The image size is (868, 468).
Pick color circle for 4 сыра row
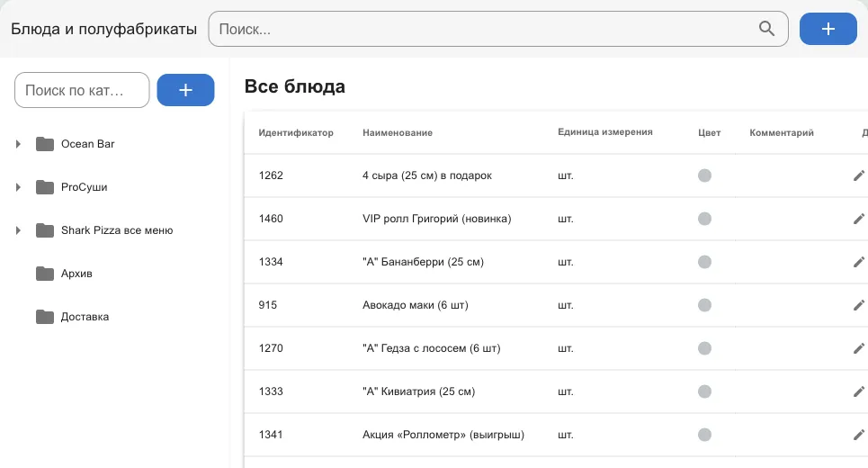tap(704, 175)
